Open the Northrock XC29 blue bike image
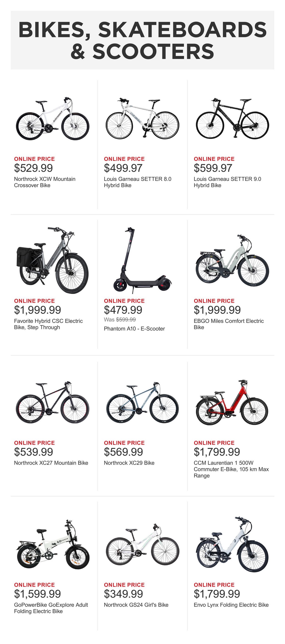This screenshot has width=285, height=644. 142,403
